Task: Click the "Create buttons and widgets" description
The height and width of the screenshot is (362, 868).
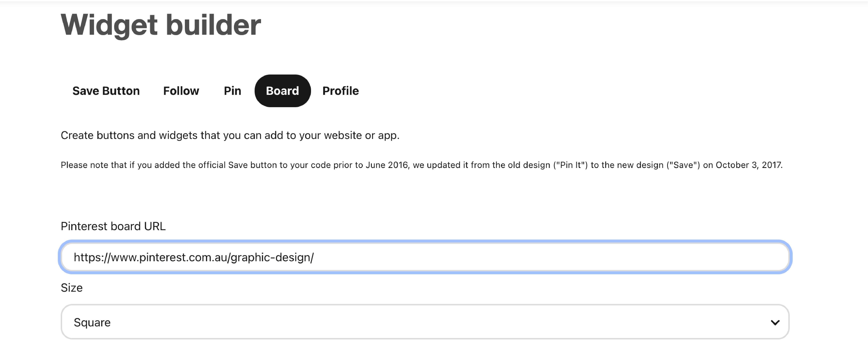Action: click(230, 135)
